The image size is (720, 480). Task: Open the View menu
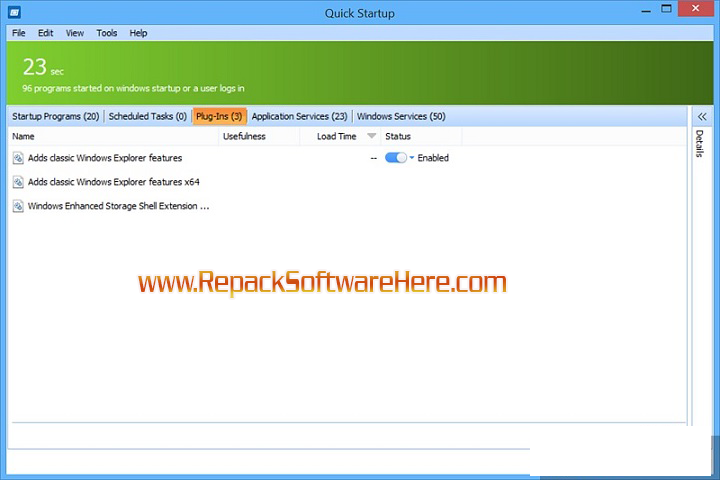tap(75, 33)
